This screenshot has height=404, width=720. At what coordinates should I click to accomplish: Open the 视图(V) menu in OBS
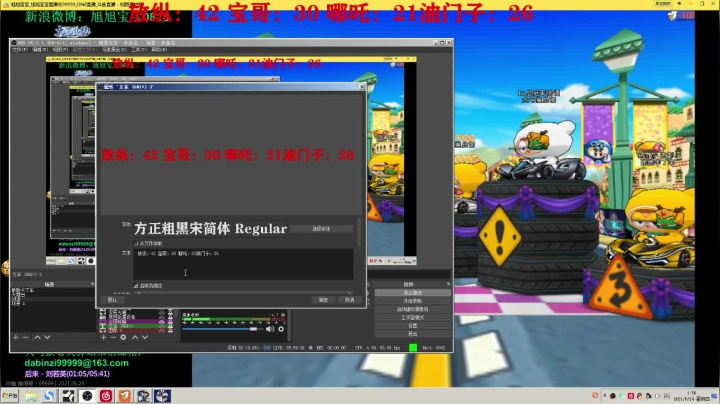[60, 50]
